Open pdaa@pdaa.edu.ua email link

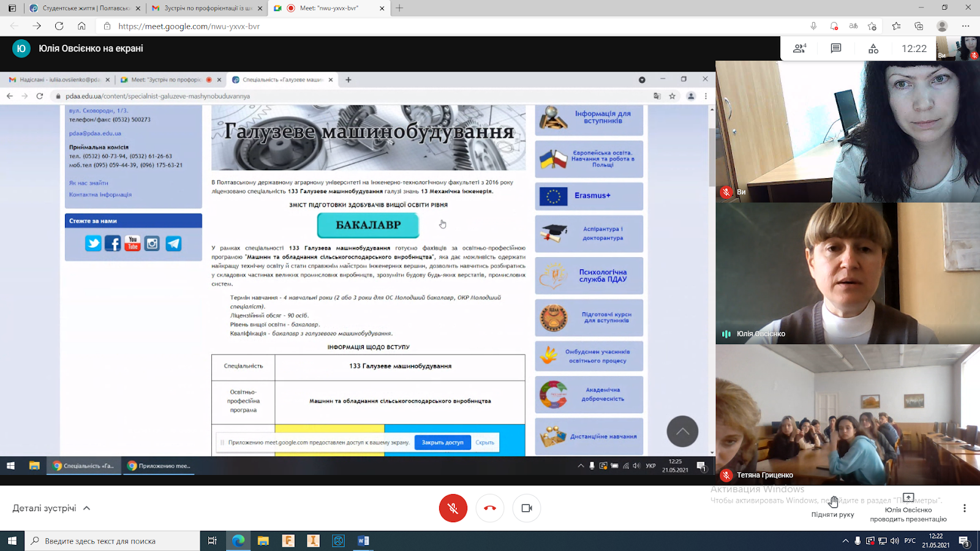click(x=95, y=133)
